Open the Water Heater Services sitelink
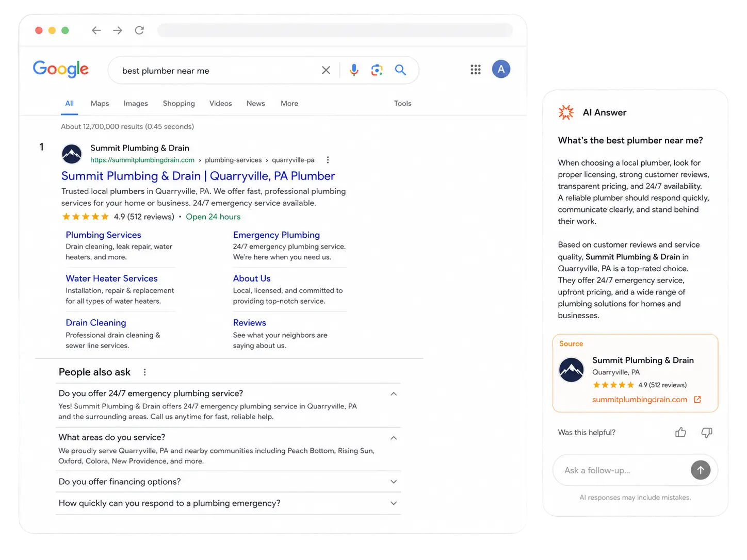The width and height of the screenshot is (747, 560). click(x=111, y=278)
